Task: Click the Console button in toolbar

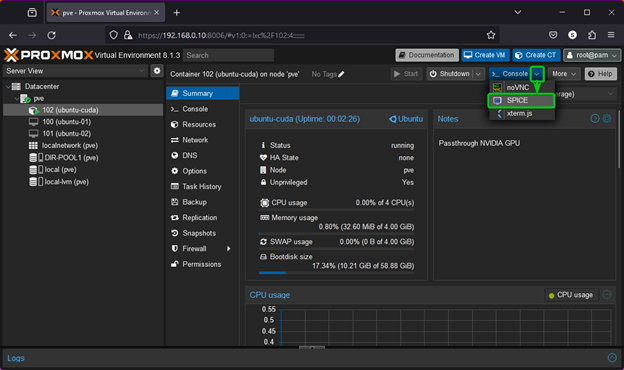Action: tap(510, 74)
